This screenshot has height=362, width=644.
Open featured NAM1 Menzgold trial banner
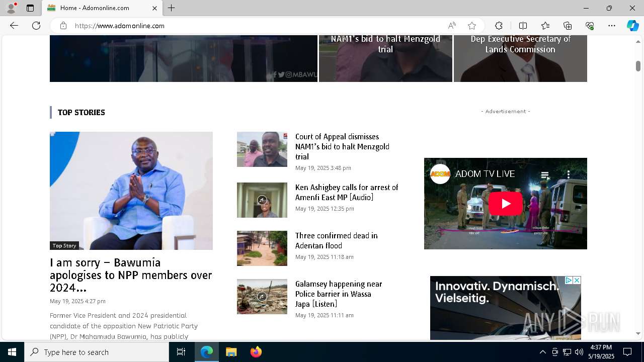(x=385, y=58)
